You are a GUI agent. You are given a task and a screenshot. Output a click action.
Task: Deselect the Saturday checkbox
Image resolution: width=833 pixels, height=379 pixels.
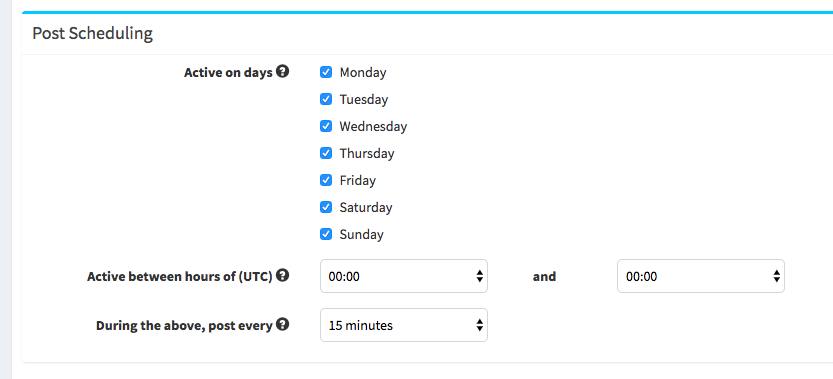tap(326, 207)
